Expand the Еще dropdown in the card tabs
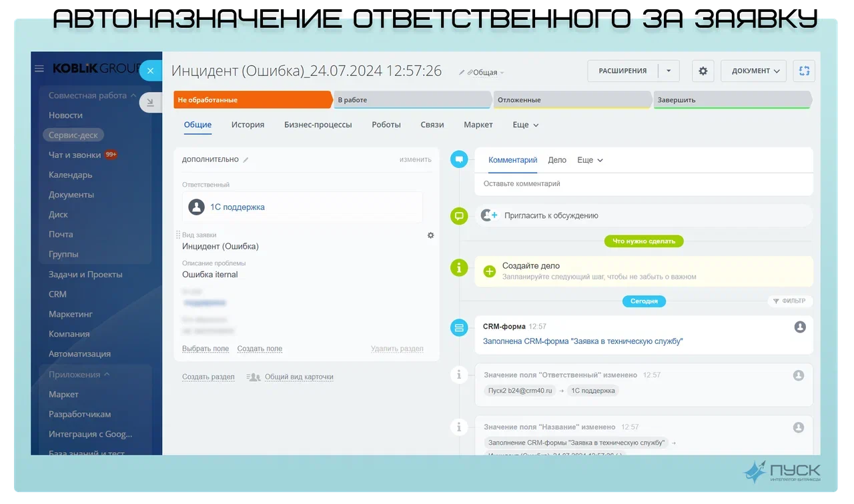The height and width of the screenshot is (504, 854). click(x=526, y=125)
